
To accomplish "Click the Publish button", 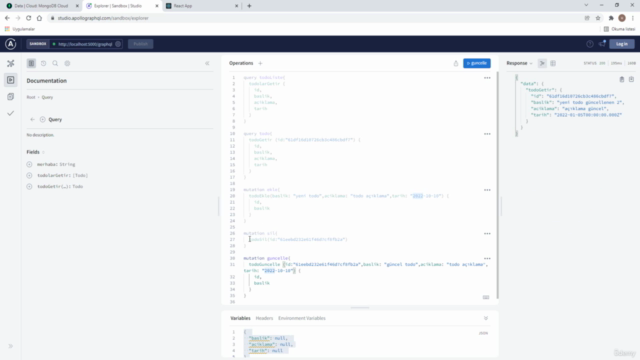I will coord(140,44).
